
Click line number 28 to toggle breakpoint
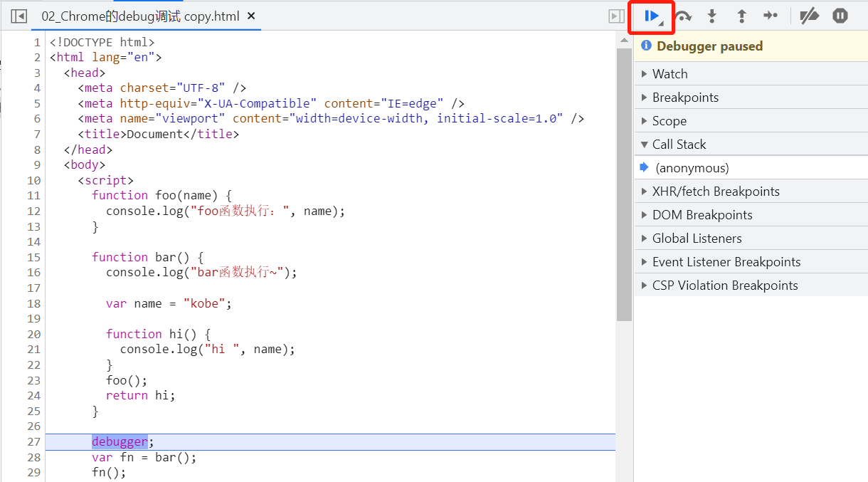tap(33, 457)
